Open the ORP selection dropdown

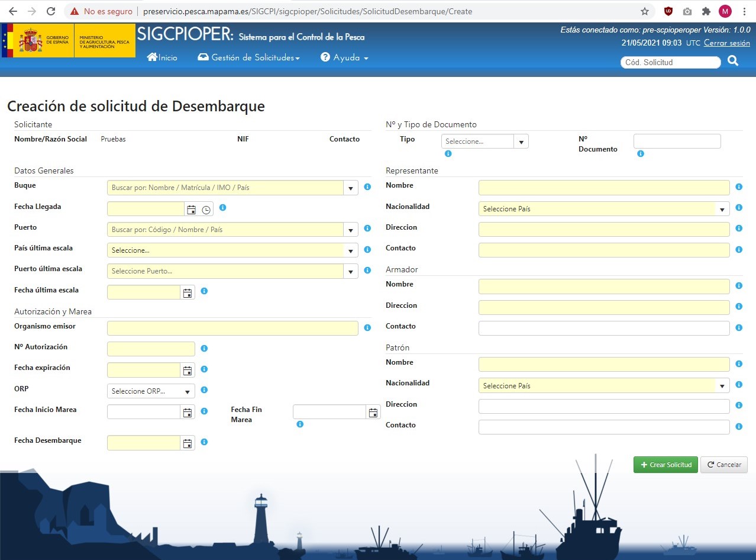point(188,391)
